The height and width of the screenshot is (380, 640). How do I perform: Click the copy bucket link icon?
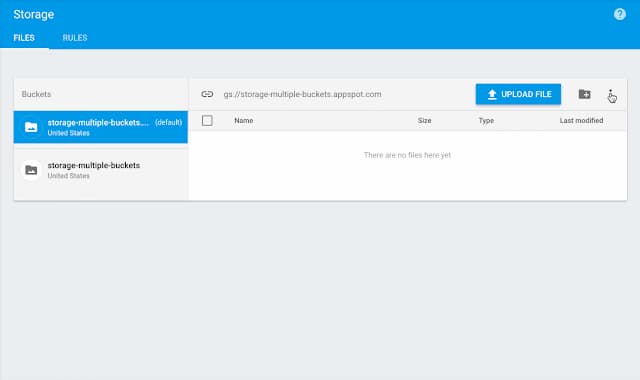coord(207,94)
